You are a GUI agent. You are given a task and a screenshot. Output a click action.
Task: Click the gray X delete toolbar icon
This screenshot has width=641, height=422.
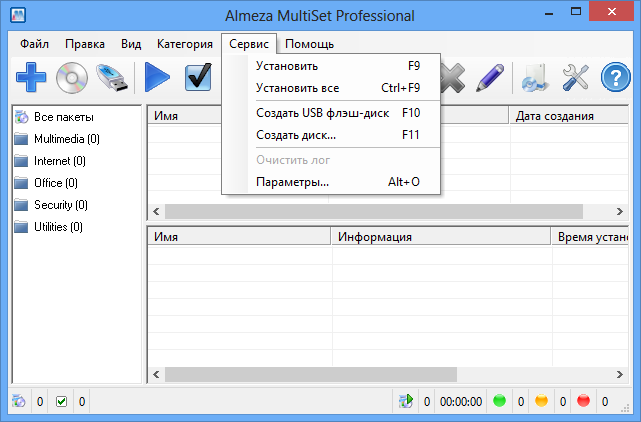(x=452, y=77)
